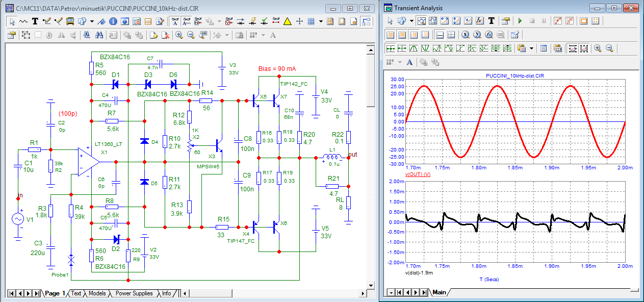The width and height of the screenshot is (644, 302).
Task: Select the Text mode tool in schematic toolbar
Action: click(x=35, y=21)
